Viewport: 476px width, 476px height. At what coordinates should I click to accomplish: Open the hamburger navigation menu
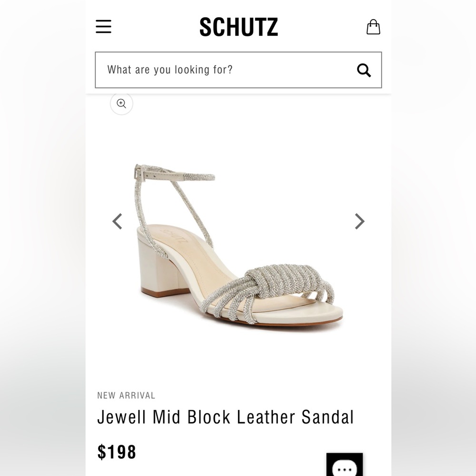(103, 27)
